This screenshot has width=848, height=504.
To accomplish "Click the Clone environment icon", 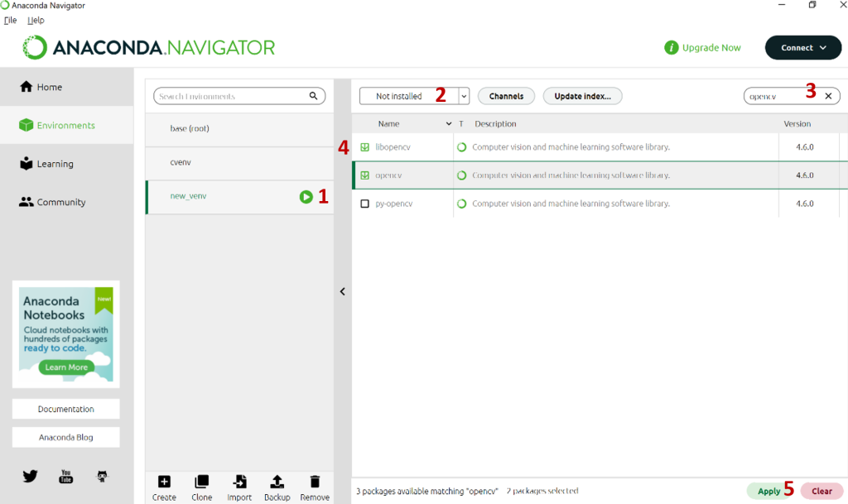I will tap(202, 482).
